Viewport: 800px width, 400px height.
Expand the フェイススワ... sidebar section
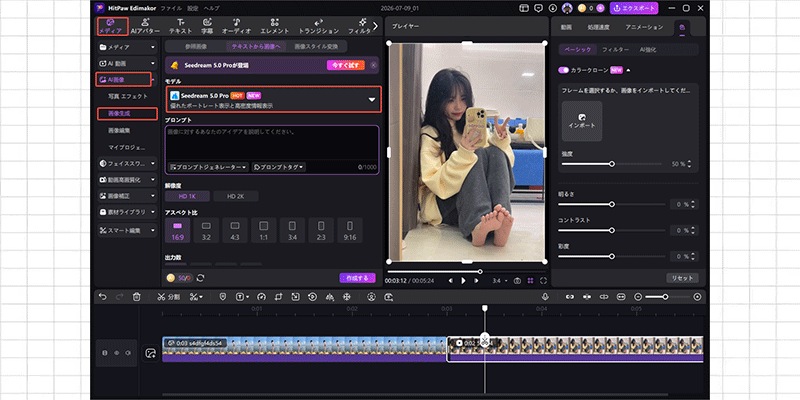[128, 164]
